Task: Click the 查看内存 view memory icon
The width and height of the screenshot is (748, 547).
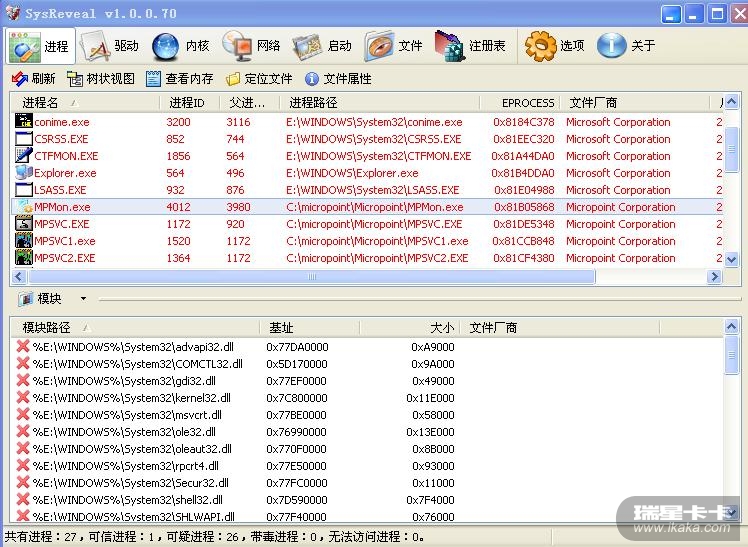Action: click(153, 79)
